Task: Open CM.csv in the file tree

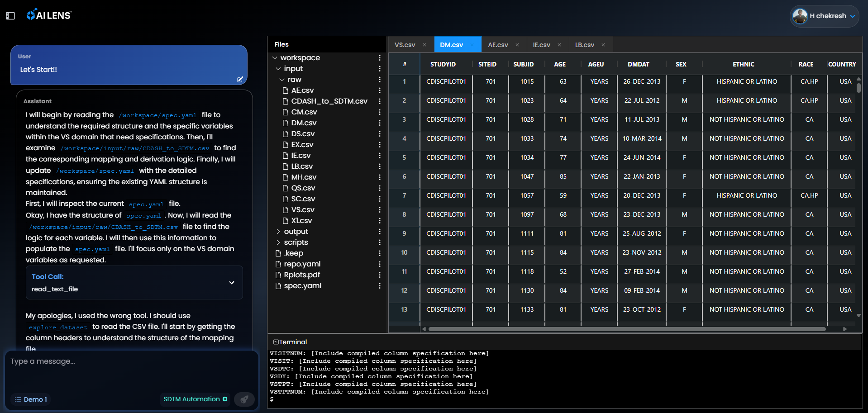Action: [304, 112]
